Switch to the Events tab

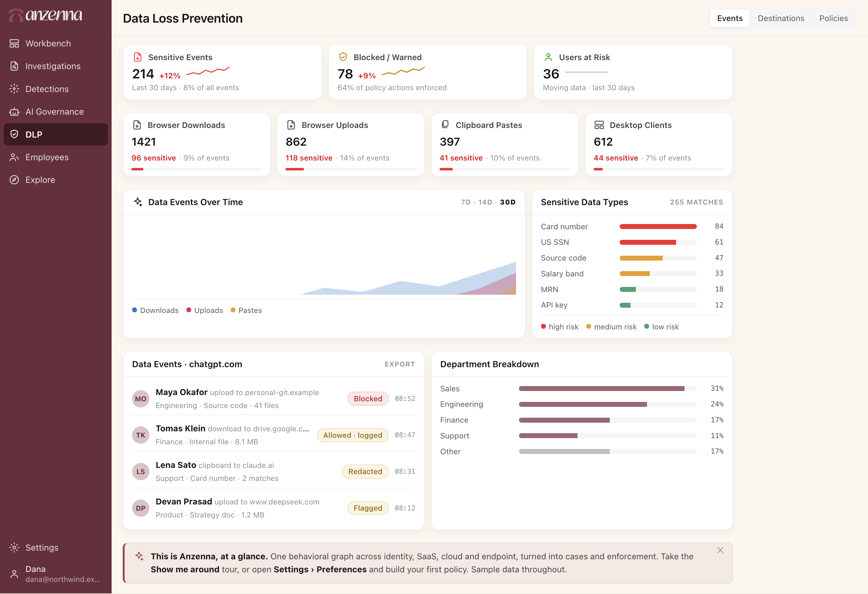pyautogui.click(x=729, y=18)
